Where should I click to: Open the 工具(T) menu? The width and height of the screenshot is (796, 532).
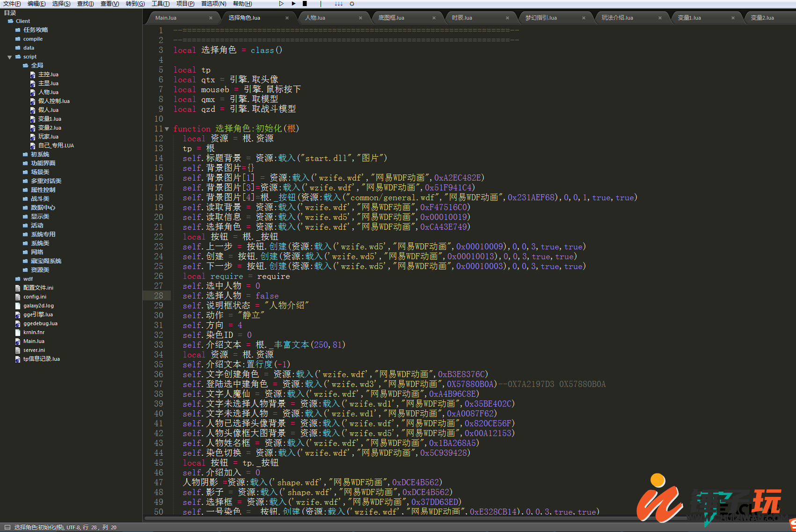(x=160, y=4)
